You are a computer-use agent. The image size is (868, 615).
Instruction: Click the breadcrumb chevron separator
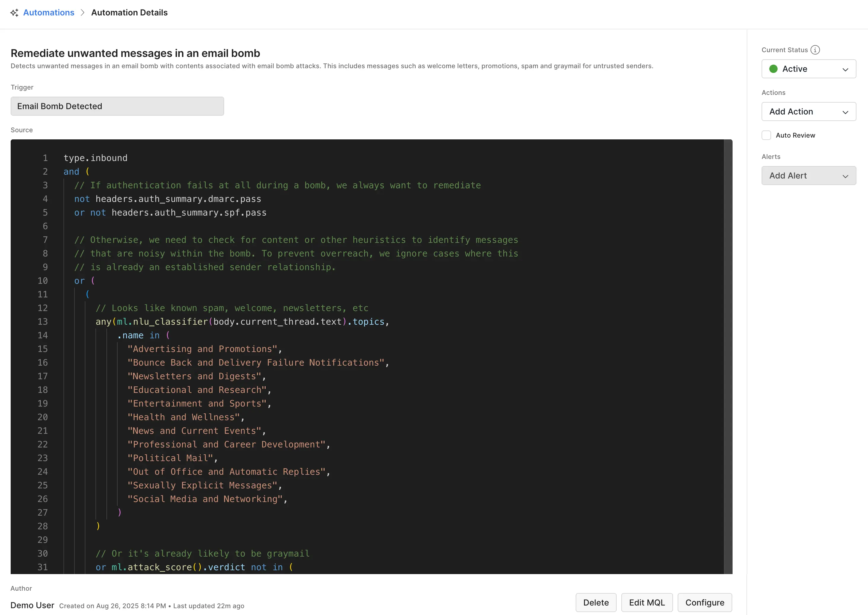point(82,13)
